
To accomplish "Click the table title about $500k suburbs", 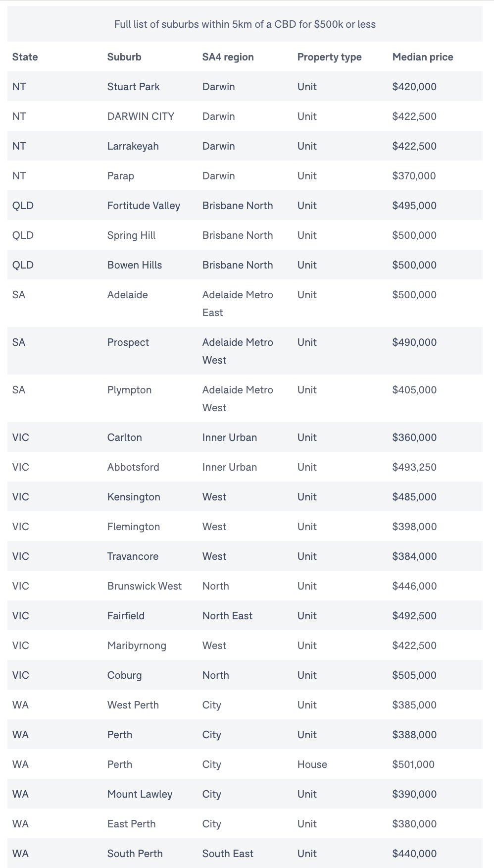I will 245,24.
